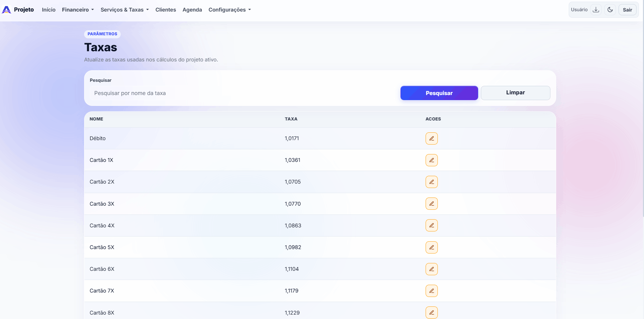The image size is (644, 319).
Task: Select the Cartão 7X name cell
Action: (x=102, y=291)
